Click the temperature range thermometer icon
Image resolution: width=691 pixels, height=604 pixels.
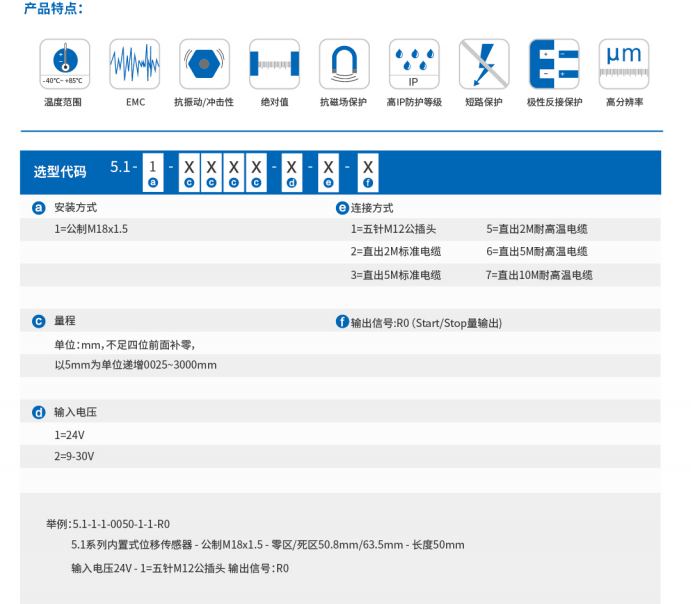63,64
